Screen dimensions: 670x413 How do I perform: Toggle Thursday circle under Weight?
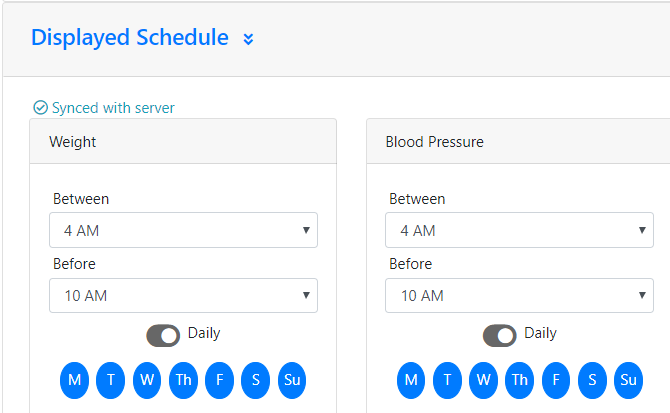183,380
